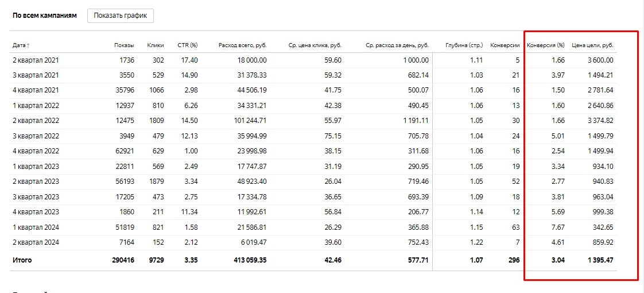Click the Конверсия (%) column header
This screenshot has height=293, width=644.
[x=546, y=45]
